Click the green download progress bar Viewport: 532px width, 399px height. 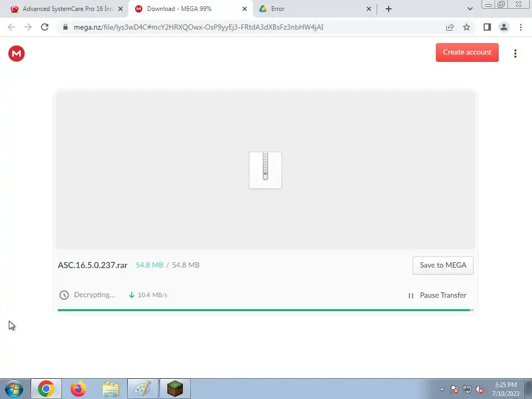pos(265,310)
